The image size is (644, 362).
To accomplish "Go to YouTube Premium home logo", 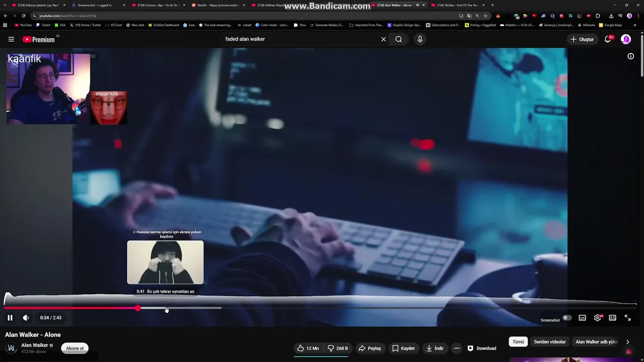I will [x=39, y=39].
